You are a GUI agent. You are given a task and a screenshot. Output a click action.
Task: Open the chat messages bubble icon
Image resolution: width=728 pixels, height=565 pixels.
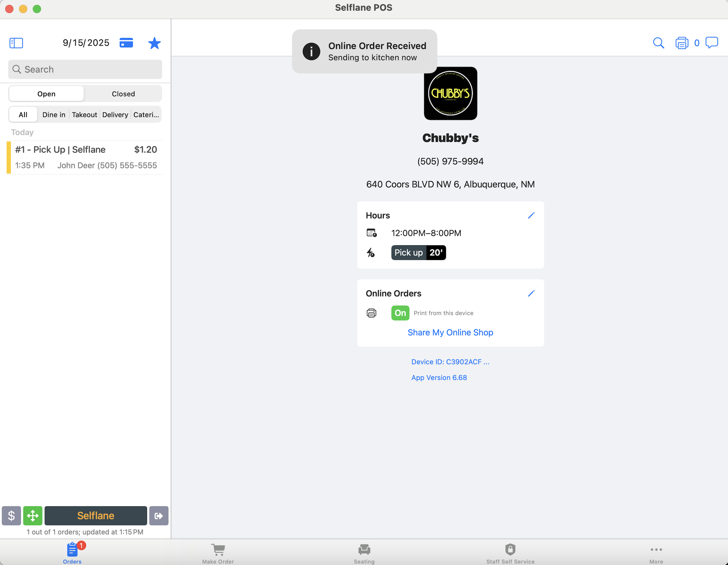[x=711, y=43]
